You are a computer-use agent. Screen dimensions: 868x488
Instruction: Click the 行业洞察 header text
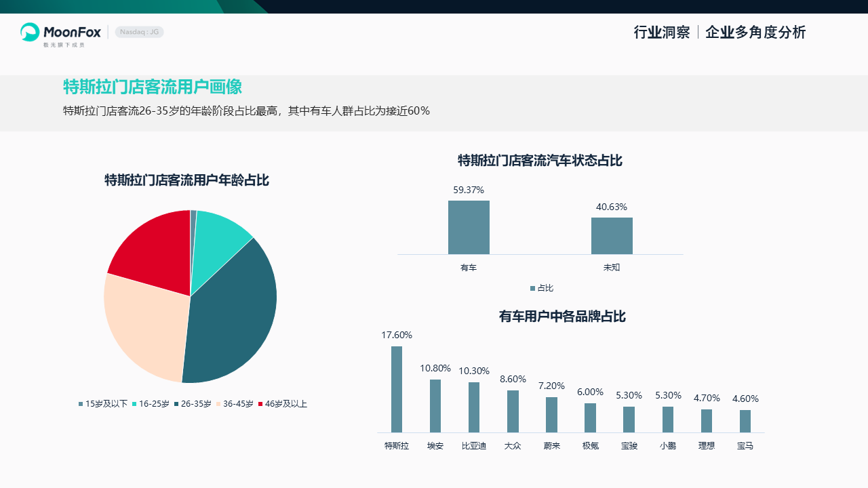[661, 32]
